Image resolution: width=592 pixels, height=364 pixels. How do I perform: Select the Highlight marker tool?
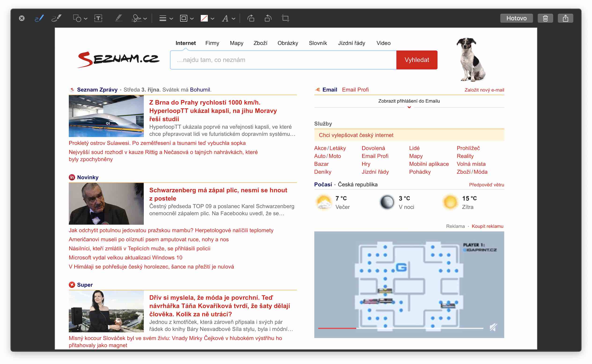coord(118,18)
